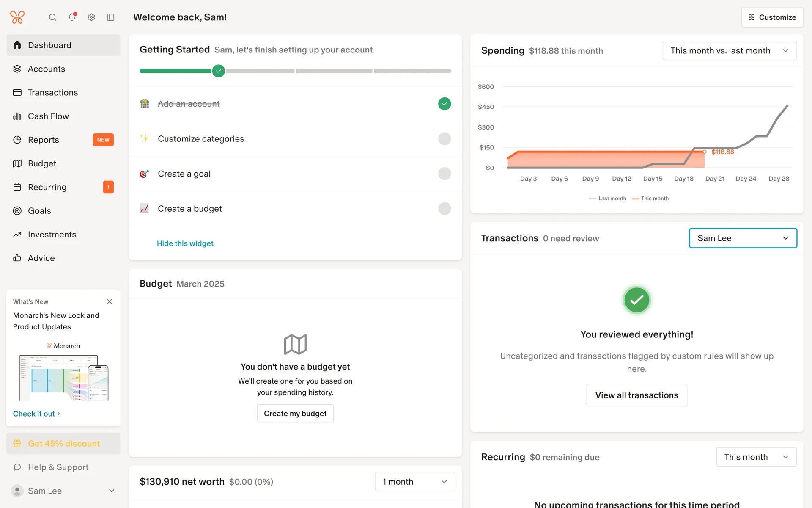Click the Goals target icon in sidebar

click(17, 211)
